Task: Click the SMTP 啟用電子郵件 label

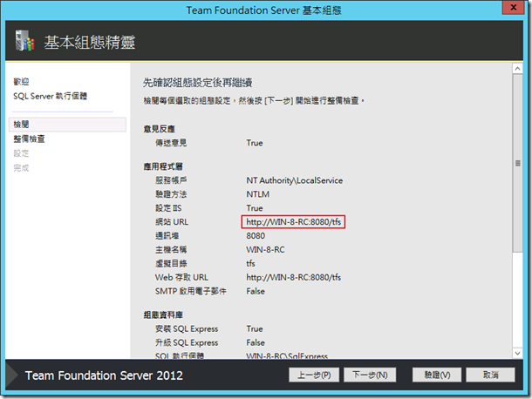Action: pyautogui.click(x=191, y=291)
